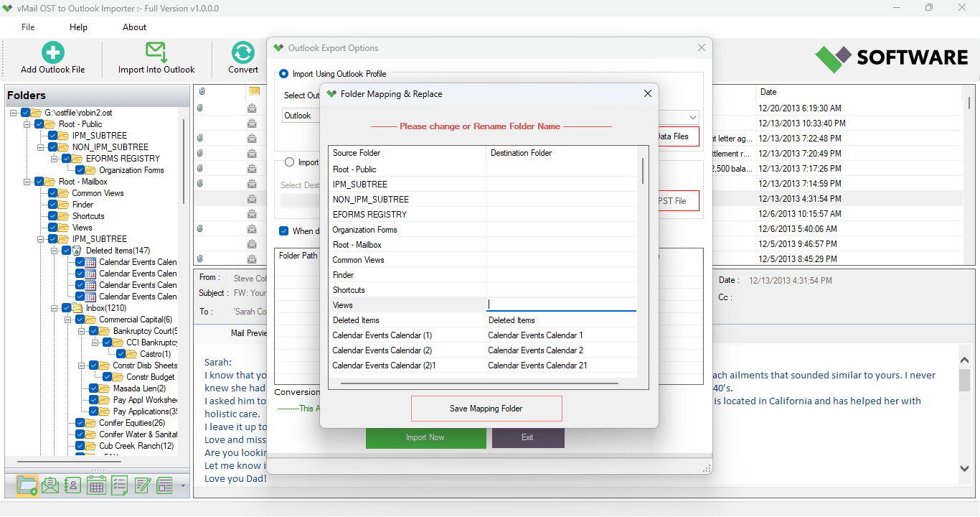Open the Help menu
This screenshot has width=980, height=517.
coord(78,27)
